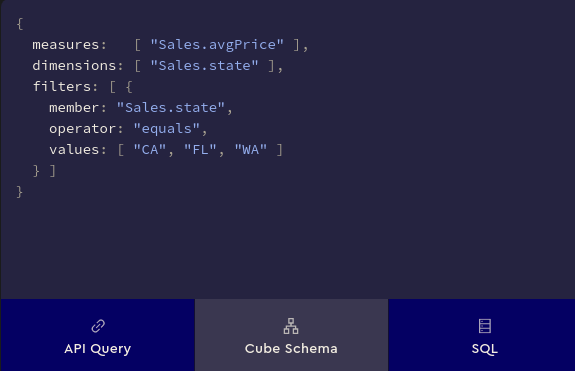Click the member key in the code
The width and height of the screenshot is (575, 371).
[74, 108]
